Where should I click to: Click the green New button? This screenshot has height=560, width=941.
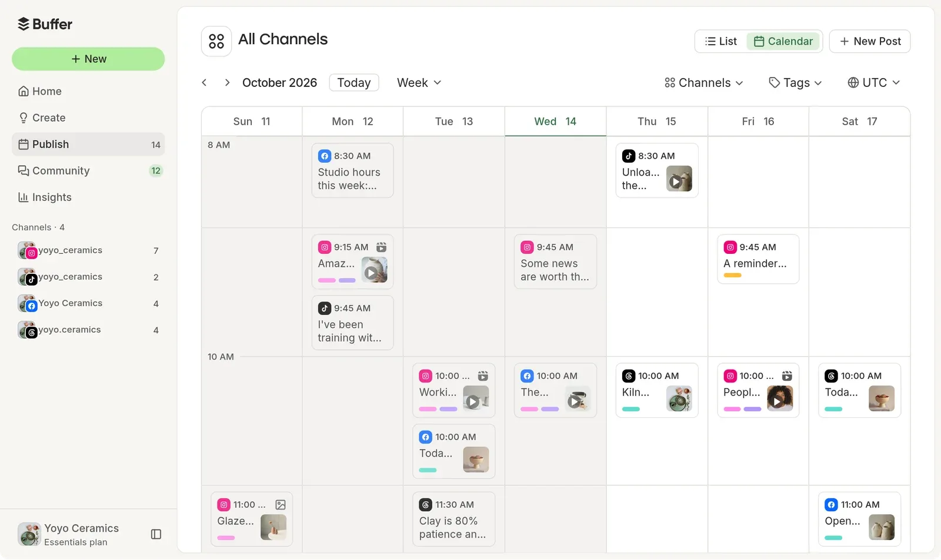pyautogui.click(x=88, y=59)
